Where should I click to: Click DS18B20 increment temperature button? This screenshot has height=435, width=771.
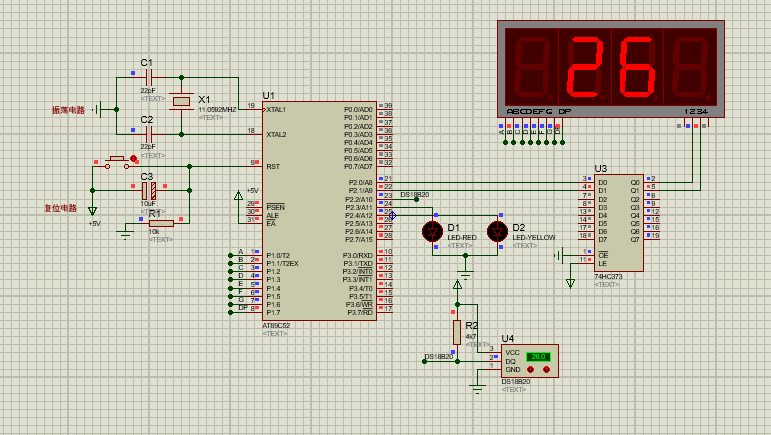click(x=546, y=369)
